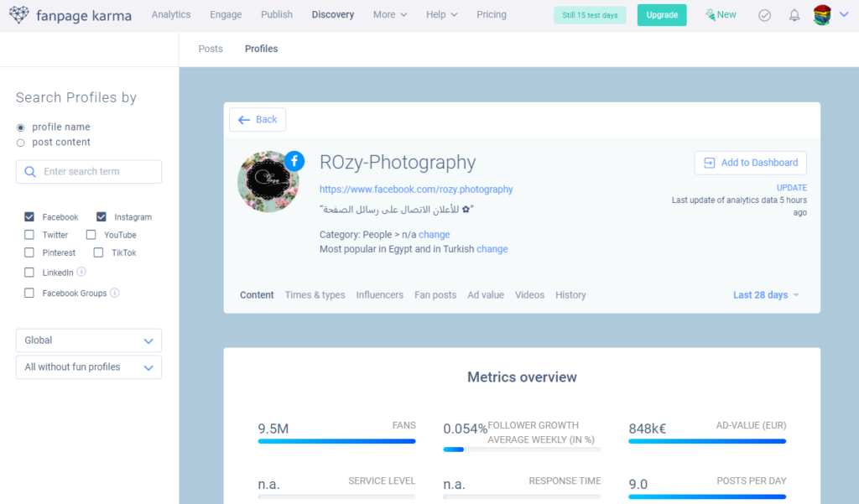This screenshot has height=504, width=859.
Task: Click the Enter search term field
Action: (96, 172)
